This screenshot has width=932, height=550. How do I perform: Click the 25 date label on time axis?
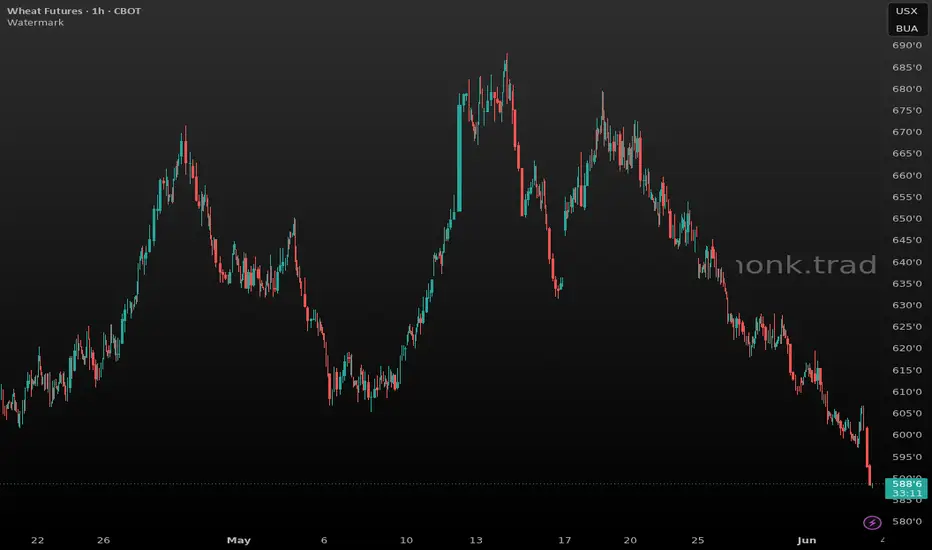tap(698, 540)
